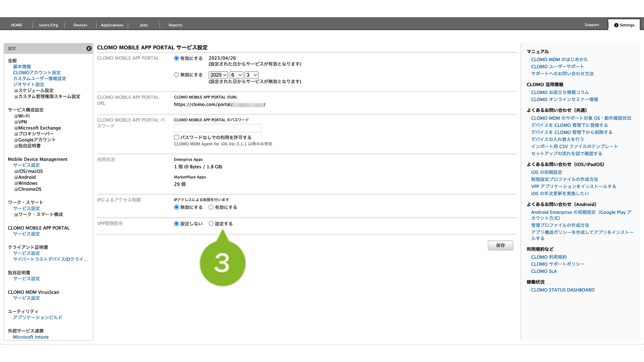Select 無効にする for IP access restriction
This screenshot has width=644, height=362.
point(176,207)
